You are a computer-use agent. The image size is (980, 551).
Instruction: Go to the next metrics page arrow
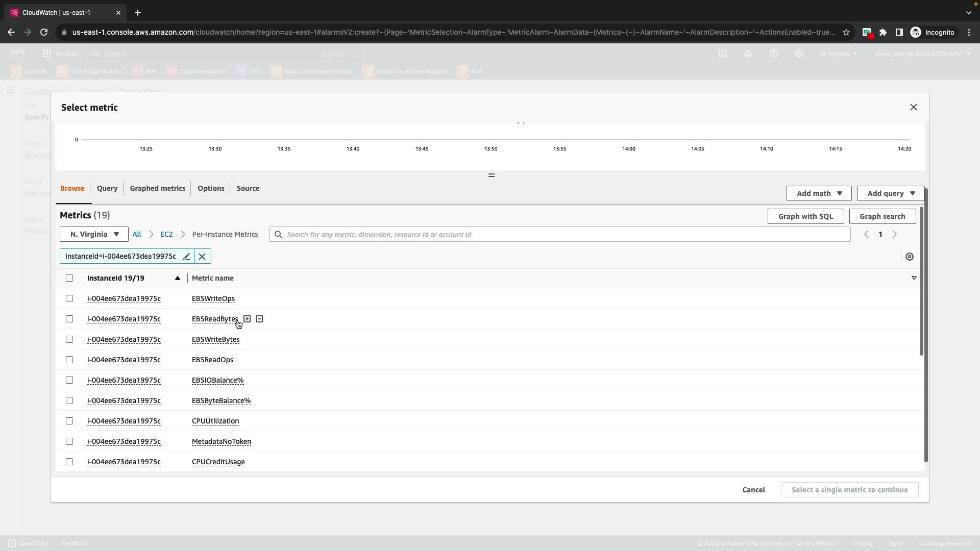point(894,234)
